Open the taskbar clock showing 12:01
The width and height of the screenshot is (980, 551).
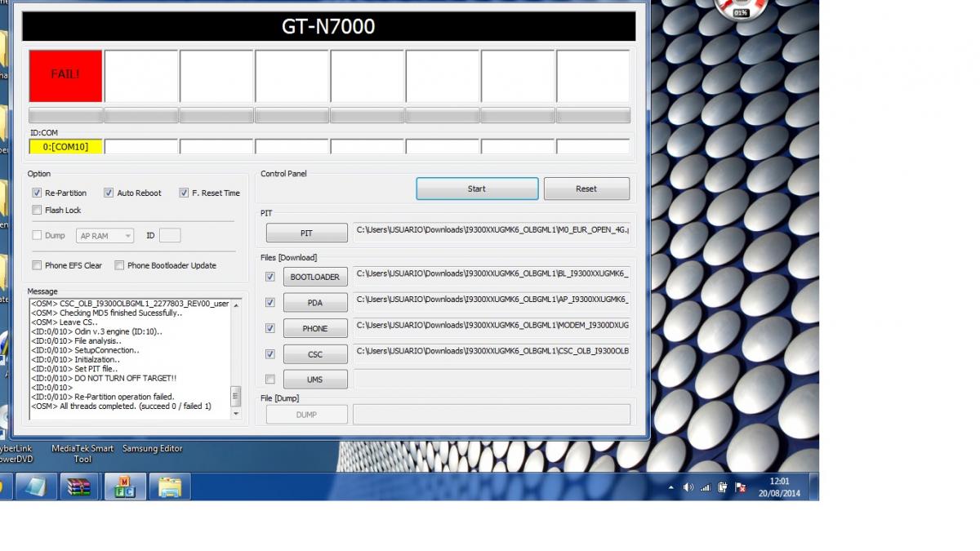(779, 487)
